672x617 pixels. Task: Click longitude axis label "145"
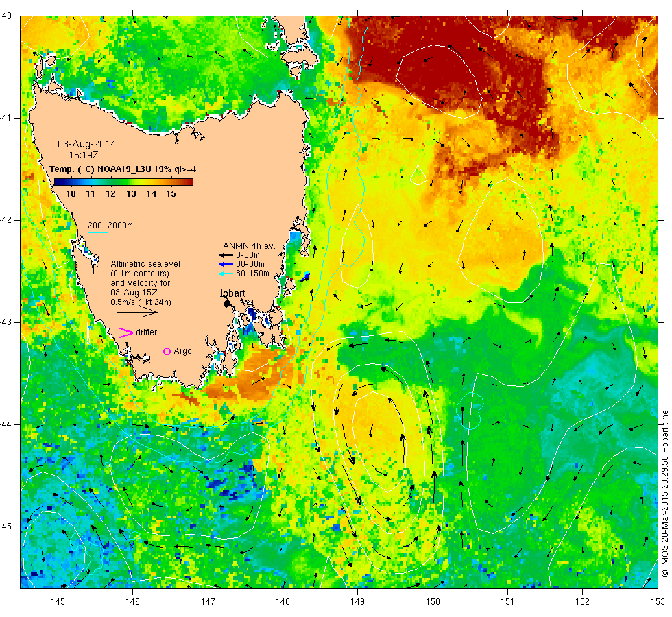(58, 602)
